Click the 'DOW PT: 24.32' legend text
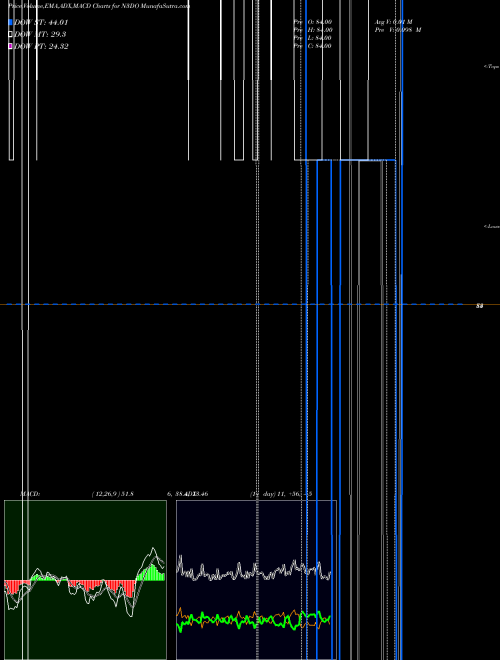Image resolution: width=500 pixels, height=660 pixels. (41, 46)
